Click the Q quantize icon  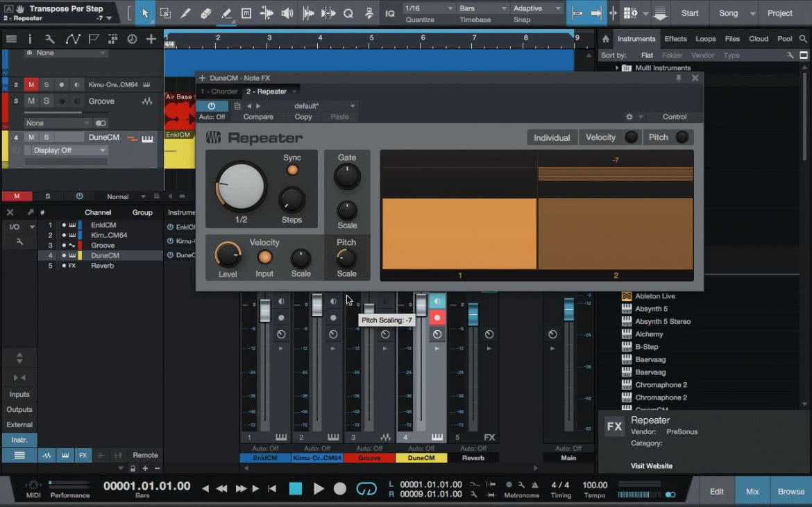tap(348, 13)
